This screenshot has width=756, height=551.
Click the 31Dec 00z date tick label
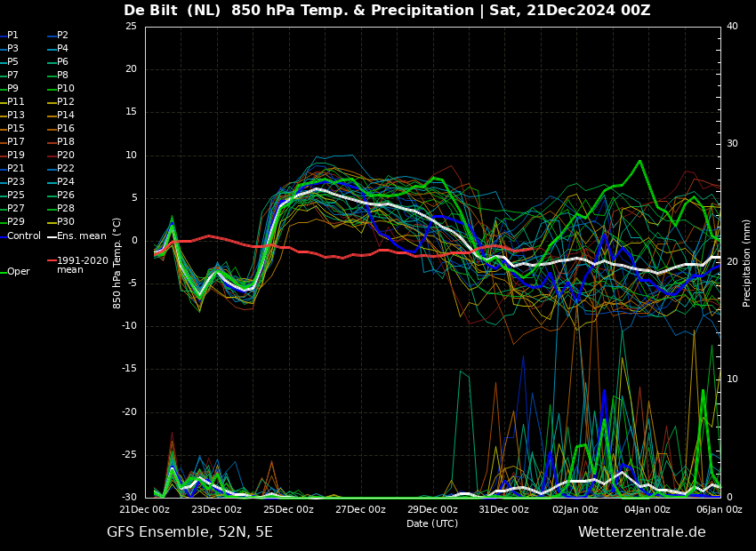504,509
